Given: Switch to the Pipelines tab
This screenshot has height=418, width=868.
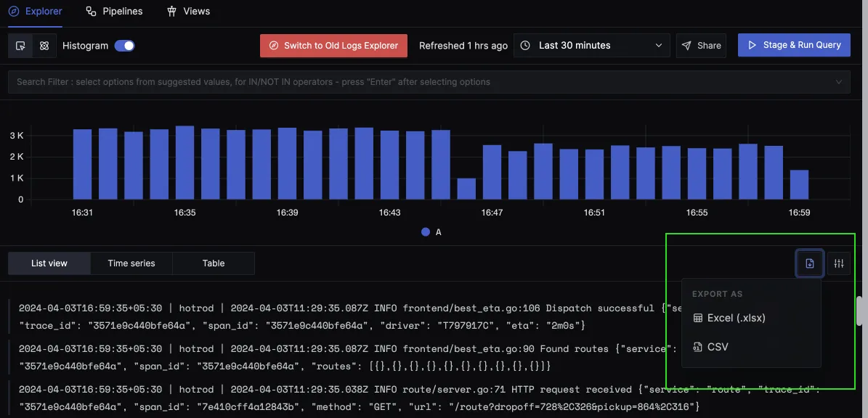Looking at the screenshot, I should (115, 11).
